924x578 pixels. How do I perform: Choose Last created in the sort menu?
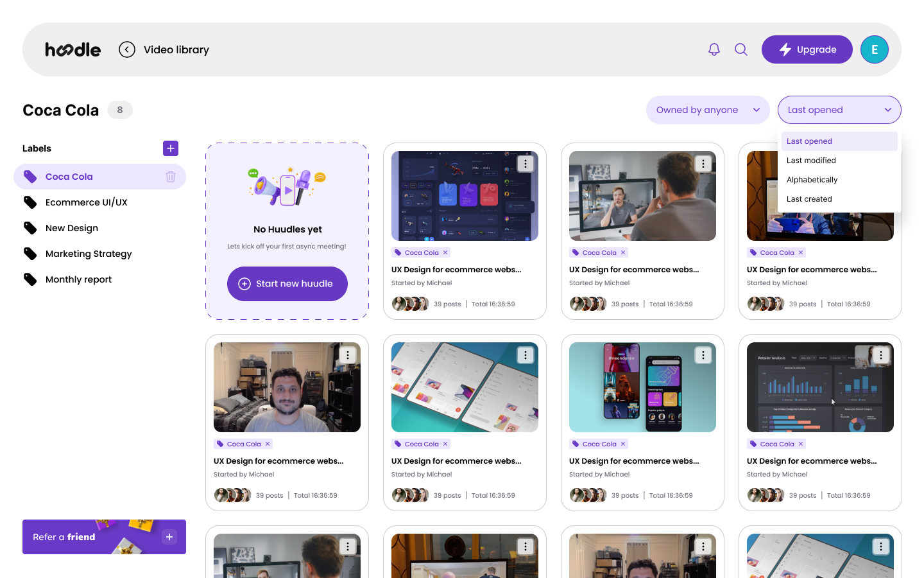tap(839, 199)
